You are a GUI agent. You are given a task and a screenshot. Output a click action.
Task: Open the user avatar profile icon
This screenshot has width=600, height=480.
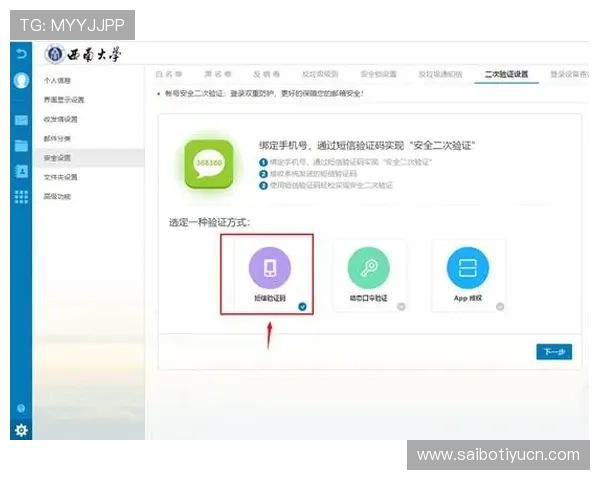(x=21, y=81)
